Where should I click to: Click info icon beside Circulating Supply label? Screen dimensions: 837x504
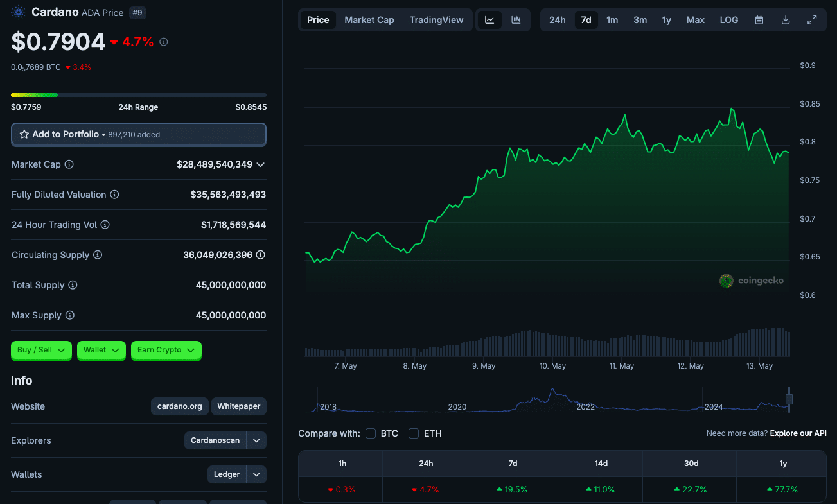pos(98,255)
